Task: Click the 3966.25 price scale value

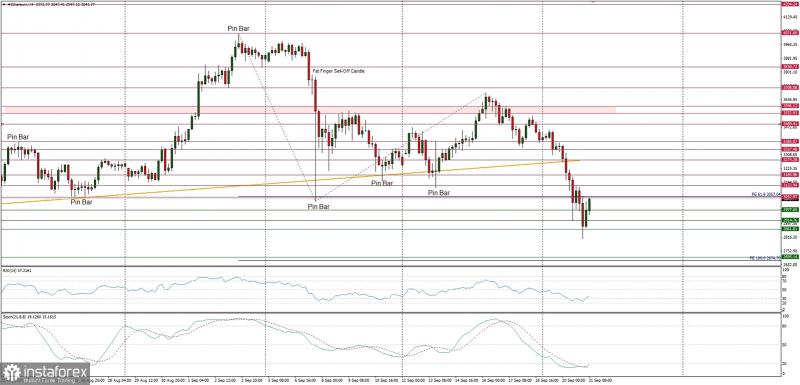Action: [x=789, y=44]
